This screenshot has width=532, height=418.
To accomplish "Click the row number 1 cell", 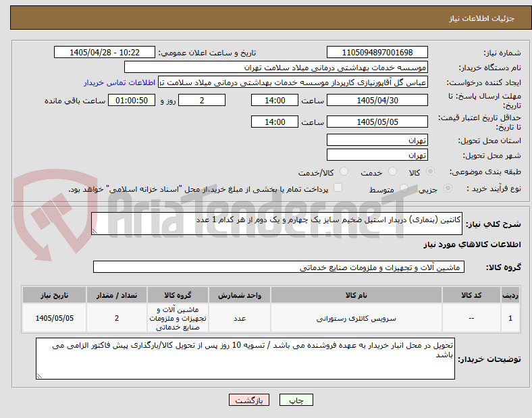I will pos(510,318).
